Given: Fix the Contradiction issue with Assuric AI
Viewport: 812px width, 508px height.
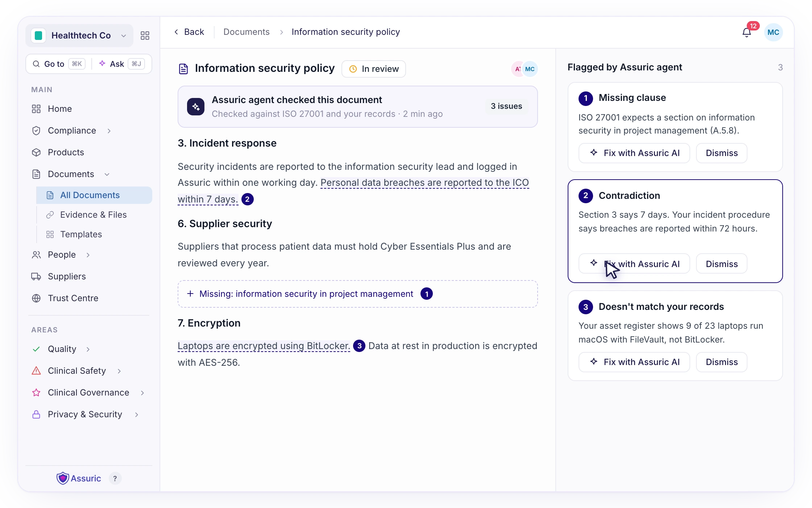Looking at the screenshot, I should (634, 263).
